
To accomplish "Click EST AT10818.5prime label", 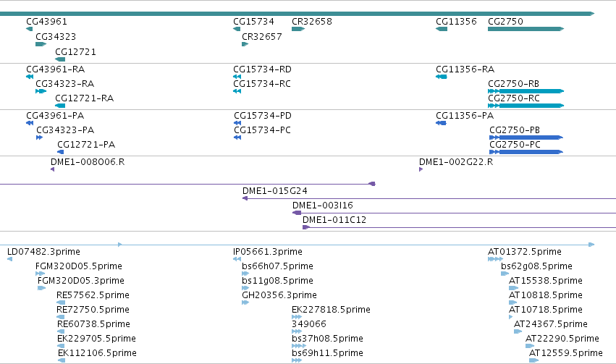I will tap(546, 295).
